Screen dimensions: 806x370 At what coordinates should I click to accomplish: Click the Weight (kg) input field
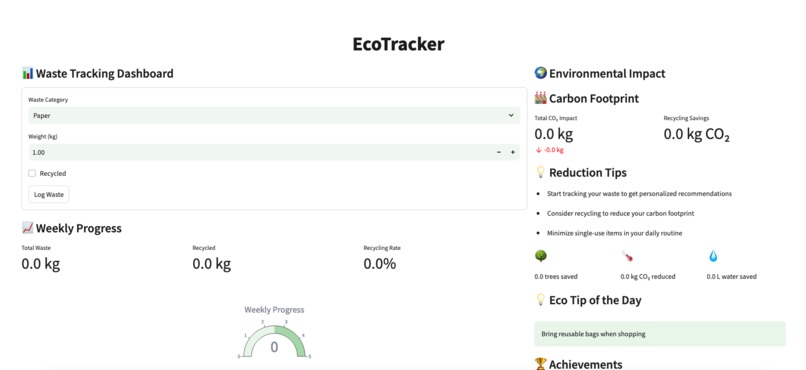(x=260, y=152)
